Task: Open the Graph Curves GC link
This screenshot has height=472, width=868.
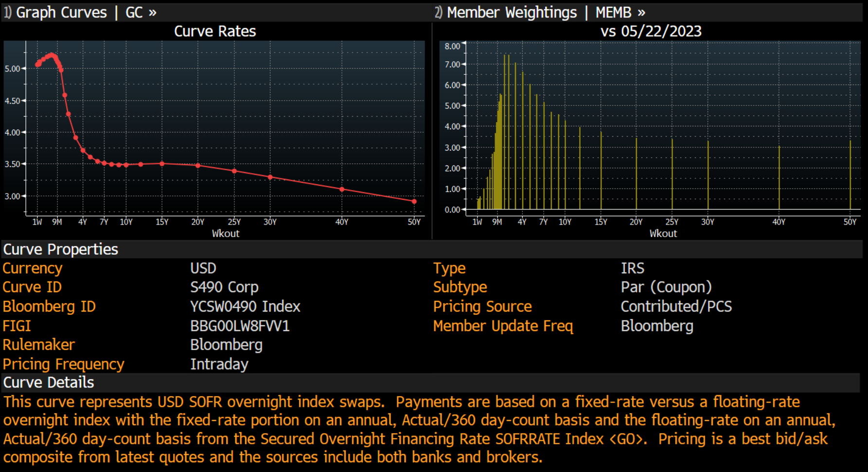Action: pyautogui.click(x=80, y=12)
